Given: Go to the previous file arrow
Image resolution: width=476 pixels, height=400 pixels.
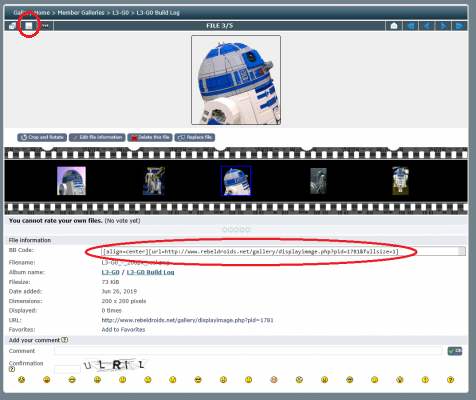Looking at the screenshot, I should tap(427, 26).
